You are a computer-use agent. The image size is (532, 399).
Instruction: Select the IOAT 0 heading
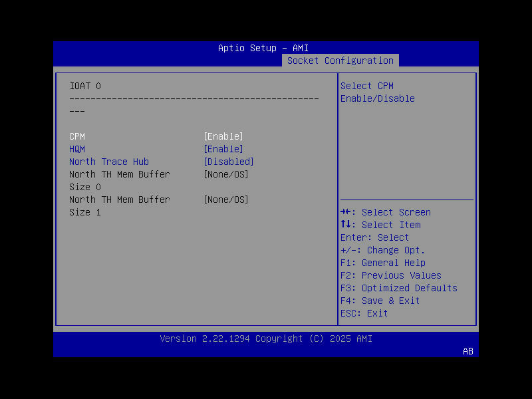coord(81,85)
